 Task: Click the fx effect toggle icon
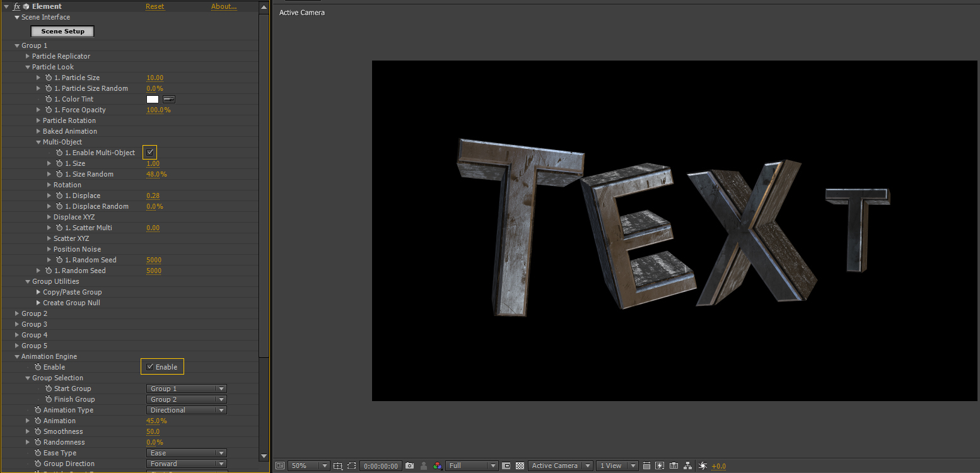click(16, 6)
